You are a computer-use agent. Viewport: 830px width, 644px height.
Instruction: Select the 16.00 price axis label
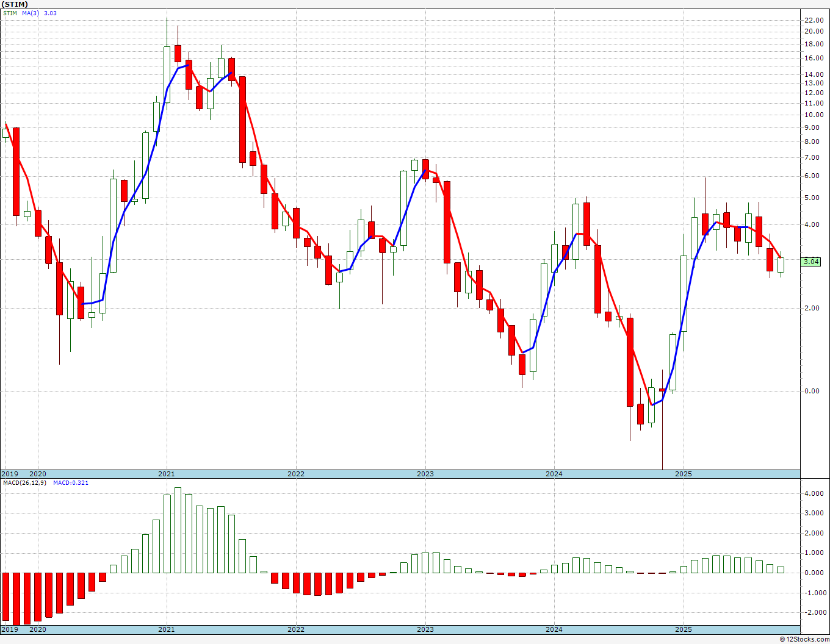pyautogui.click(x=814, y=59)
